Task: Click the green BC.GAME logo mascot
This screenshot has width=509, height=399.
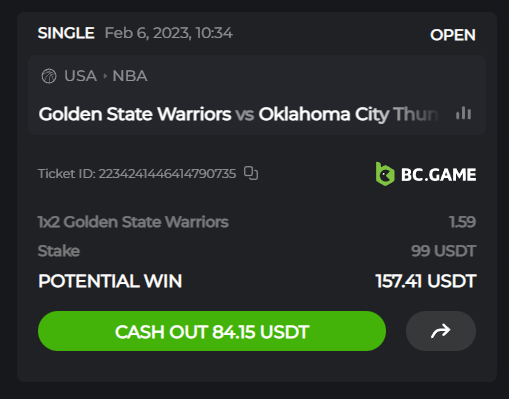Action: click(x=385, y=174)
